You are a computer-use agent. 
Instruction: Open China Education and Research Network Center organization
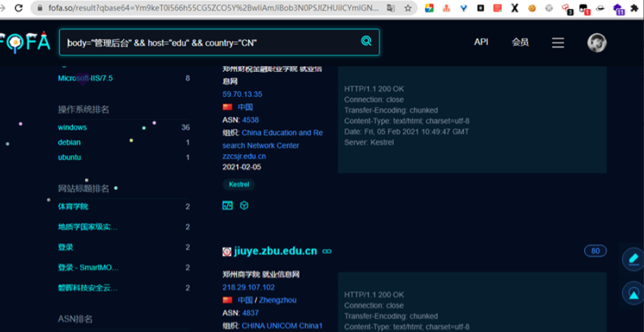pos(273,139)
